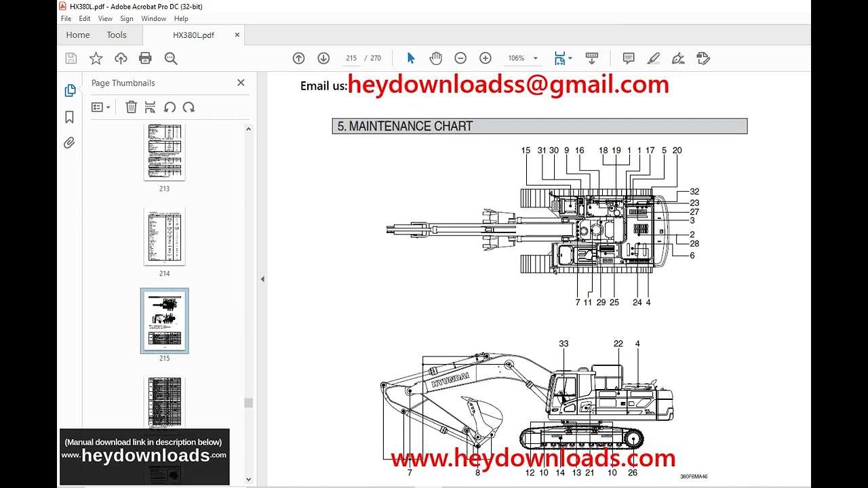Viewport: 868px width, 488px height.
Task: Click the 'Page Thumbnails' panel title
Action: tap(123, 83)
